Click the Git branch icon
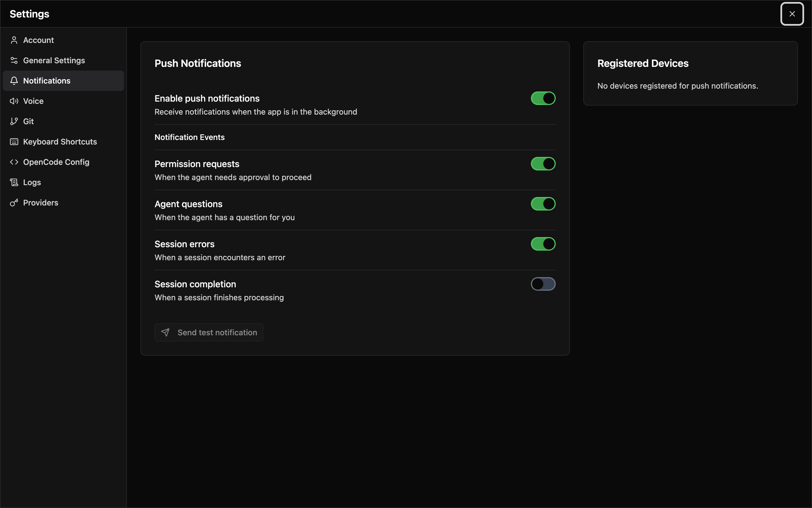812x508 pixels. (x=14, y=121)
